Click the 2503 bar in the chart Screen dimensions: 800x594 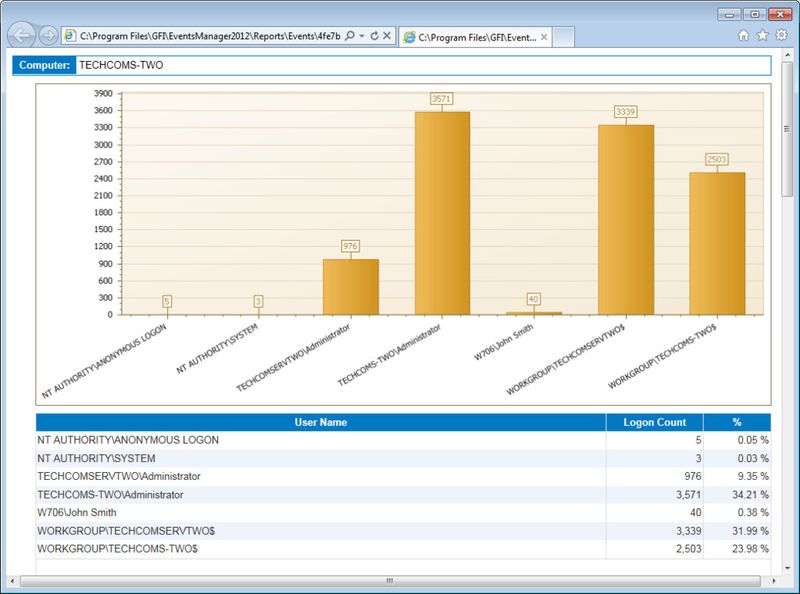point(717,243)
